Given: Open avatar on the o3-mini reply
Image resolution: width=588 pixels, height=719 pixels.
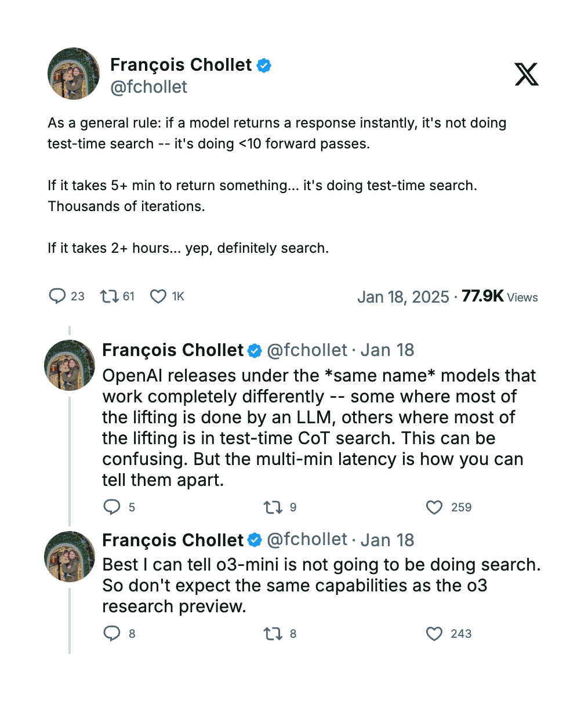Looking at the screenshot, I should click(70, 556).
